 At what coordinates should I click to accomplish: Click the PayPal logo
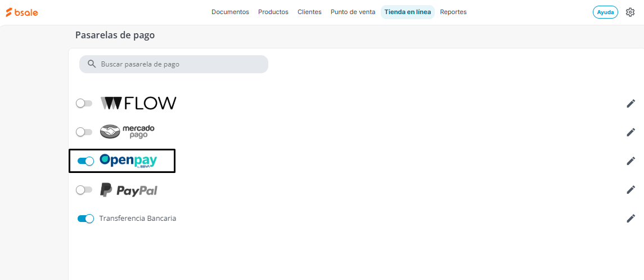tap(129, 190)
